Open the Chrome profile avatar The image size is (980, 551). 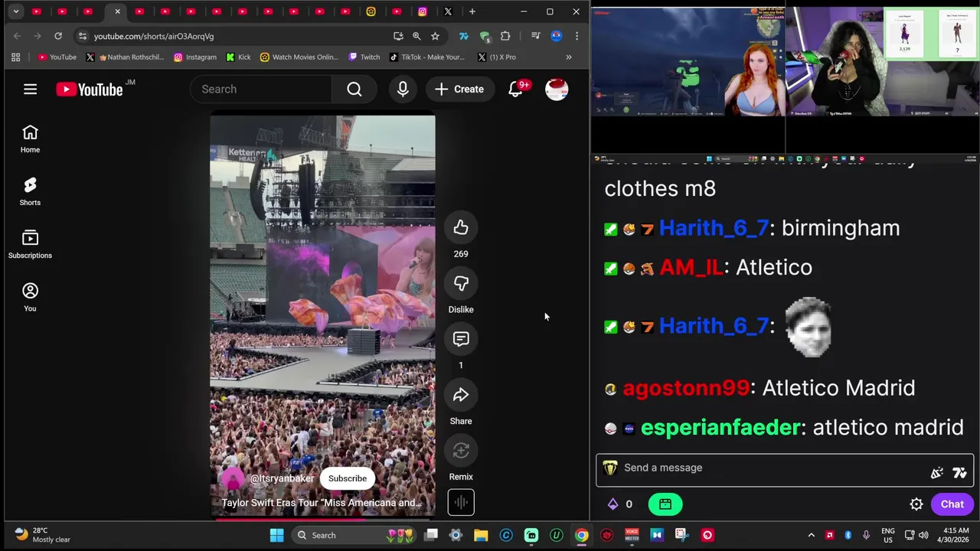557,36
